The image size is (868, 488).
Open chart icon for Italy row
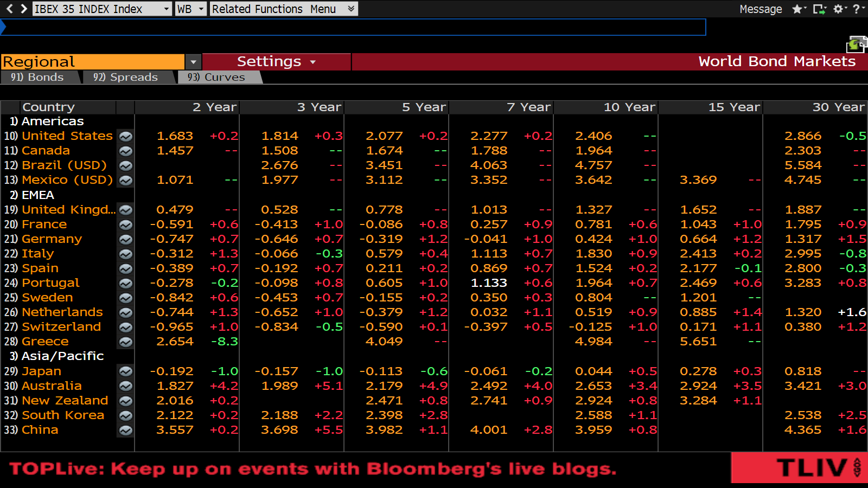(x=125, y=254)
